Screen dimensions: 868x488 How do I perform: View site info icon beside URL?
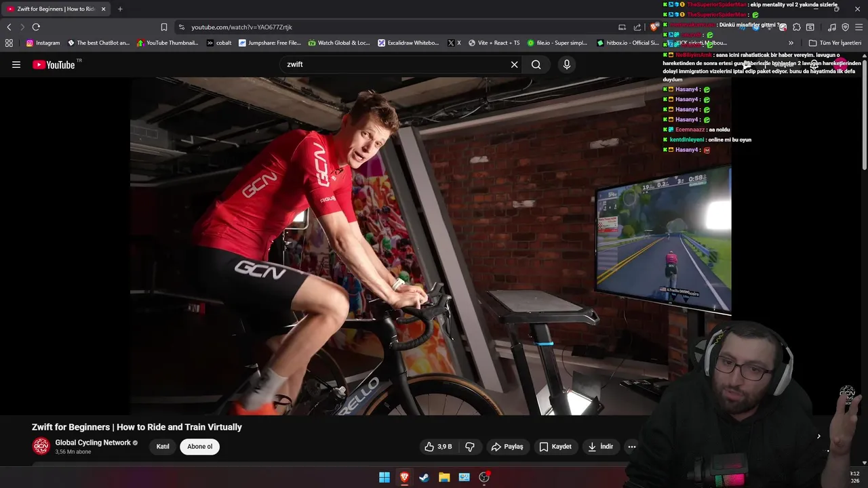[181, 27]
